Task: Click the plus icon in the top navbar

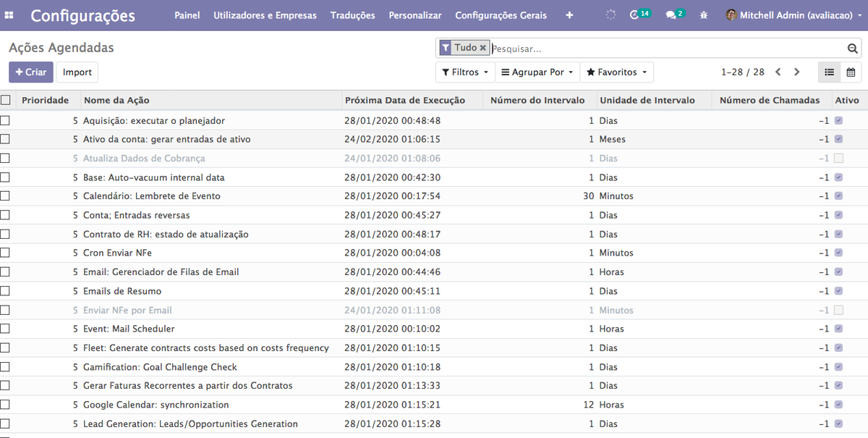Action: click(569, 15)
